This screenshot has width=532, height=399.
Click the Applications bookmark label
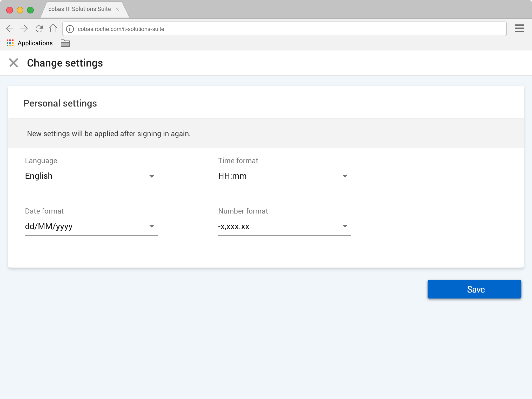(35, 43)
